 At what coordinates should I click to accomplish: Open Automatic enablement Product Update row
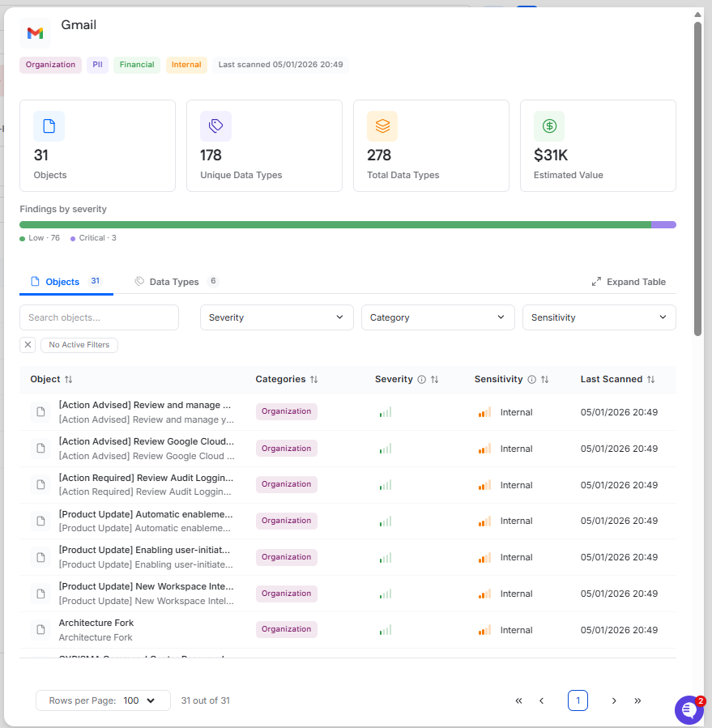pyautogui.click(x=347, y=521)
